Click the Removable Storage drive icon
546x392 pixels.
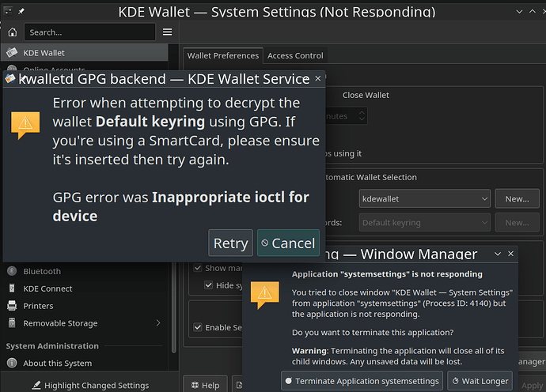(x=12, y=322)
